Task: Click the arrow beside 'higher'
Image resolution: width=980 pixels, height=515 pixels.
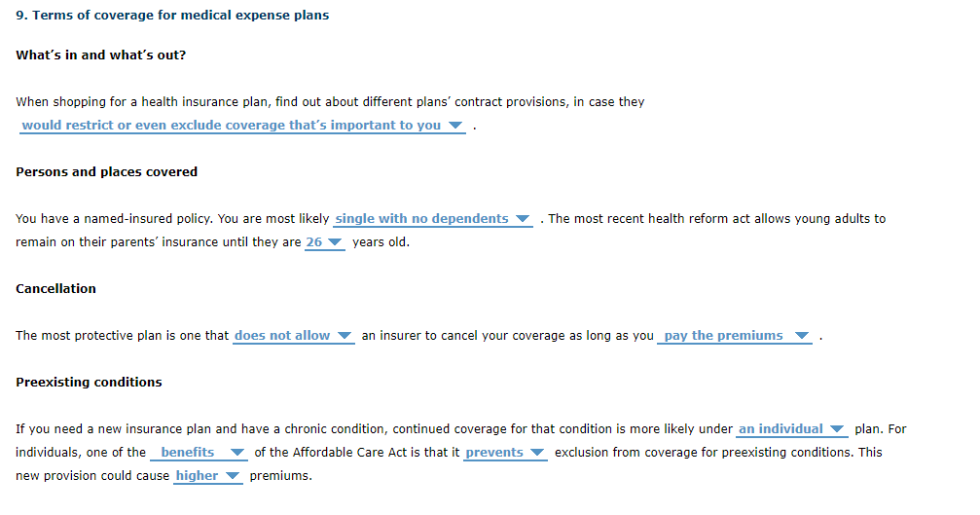Action: point(233,476)
